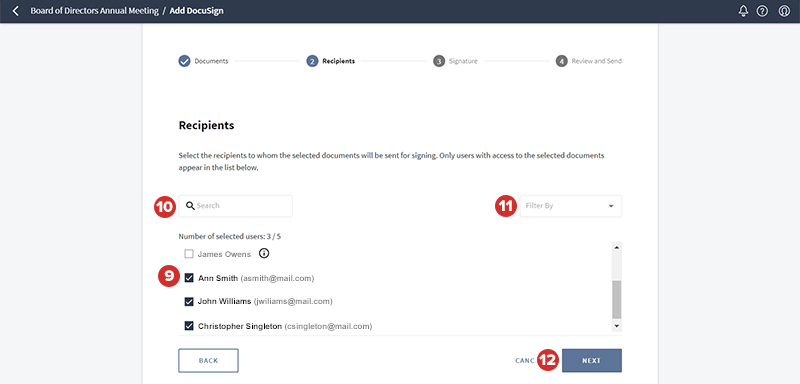This screenshot has width=800, height=384.
Task: Click the Signature step number icon
Action: tap(439, 61)
